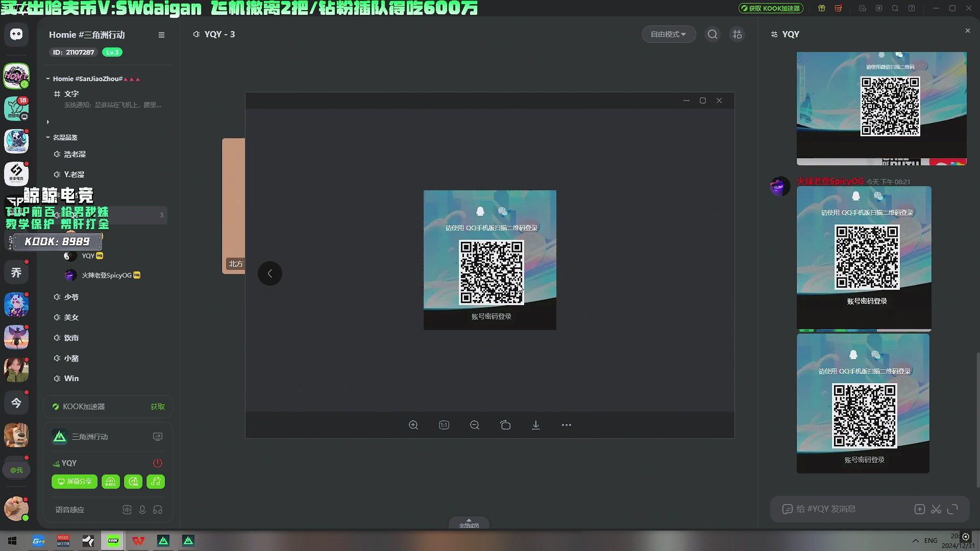Open more options in image viewer
Image resolution: width=980 pixels, height=551 pixels.
tap(567, 425)
